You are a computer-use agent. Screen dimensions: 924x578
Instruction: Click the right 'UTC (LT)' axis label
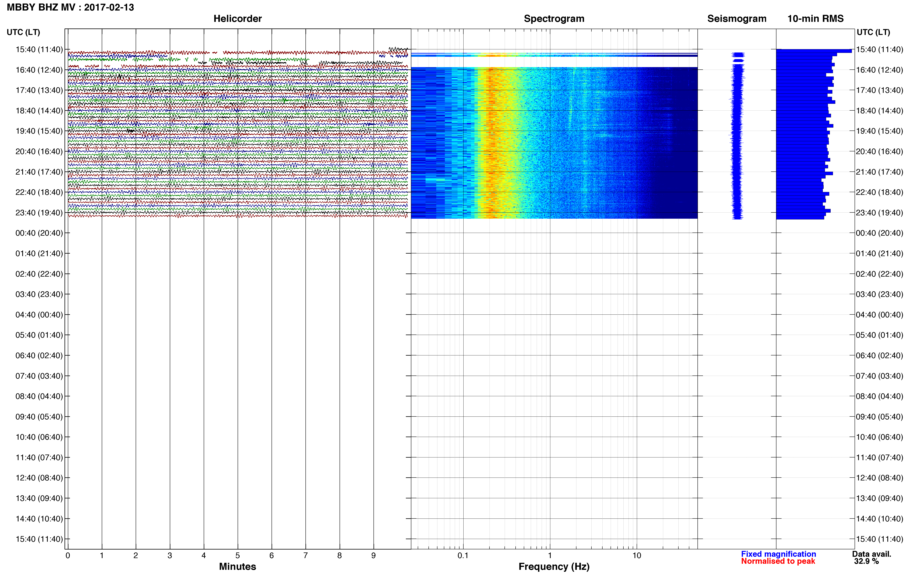coord(873,32)
